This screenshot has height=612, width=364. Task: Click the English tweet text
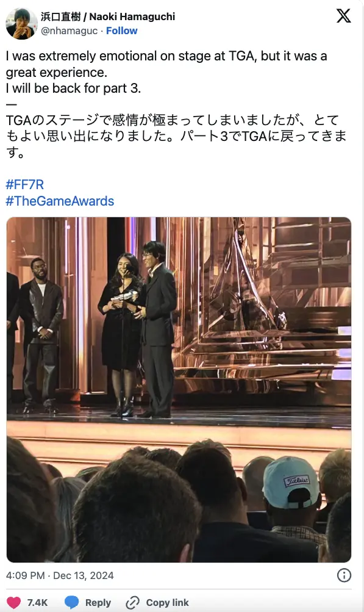pyautogui.click(x=166, y=72)
